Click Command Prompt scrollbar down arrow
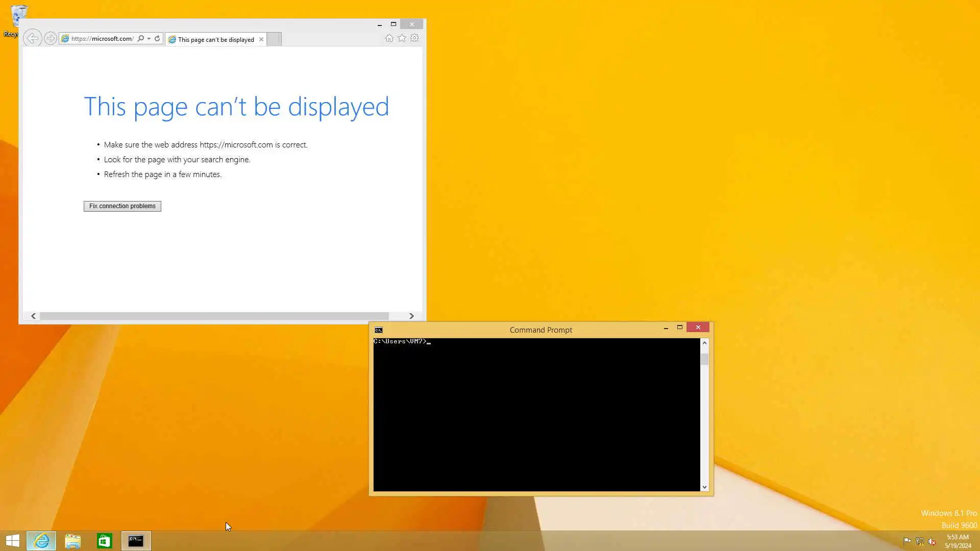980x551 pixels. [704, 487]
